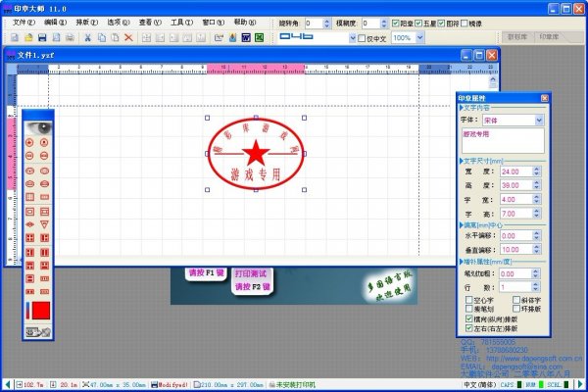Click the 字高 7.00 spinner arrows

pyautogui.click(x=537, y=214)
